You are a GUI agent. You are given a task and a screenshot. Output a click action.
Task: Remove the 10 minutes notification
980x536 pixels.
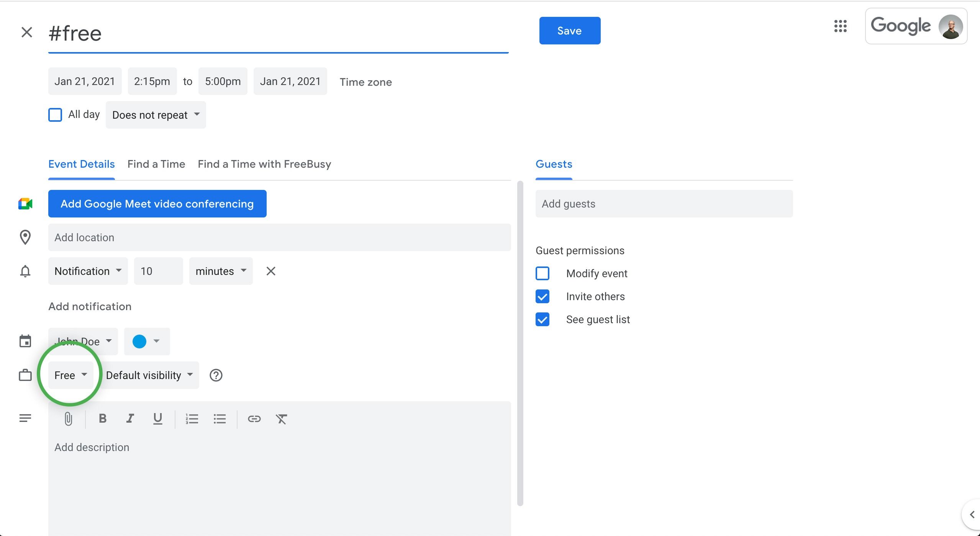tap(271, 271)
